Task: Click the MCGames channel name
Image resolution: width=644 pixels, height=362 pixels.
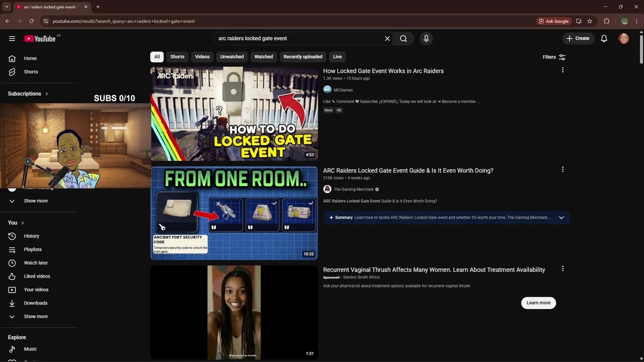Action: (x=343, y=90)
